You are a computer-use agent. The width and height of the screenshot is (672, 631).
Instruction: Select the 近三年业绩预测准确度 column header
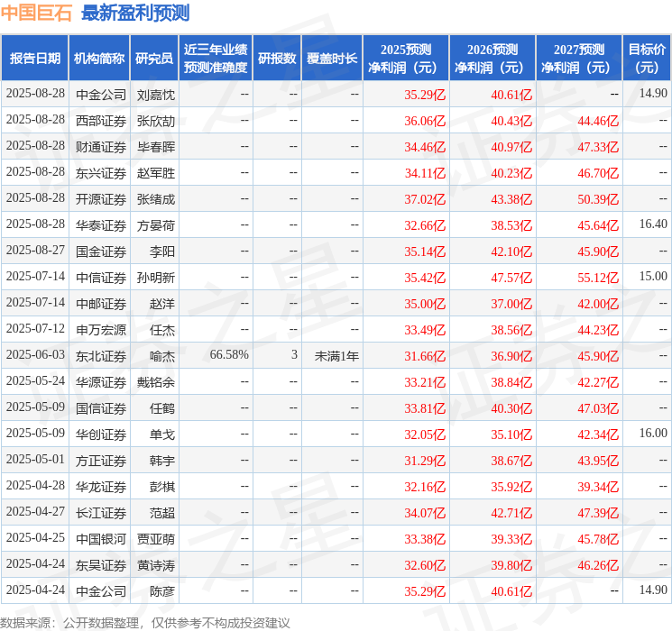[216, 59]
